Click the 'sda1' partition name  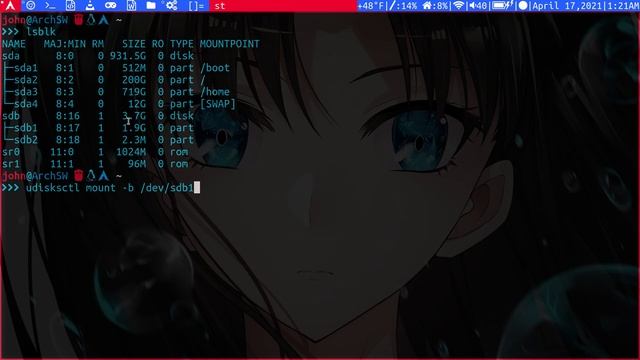click(x=25, y=68)
